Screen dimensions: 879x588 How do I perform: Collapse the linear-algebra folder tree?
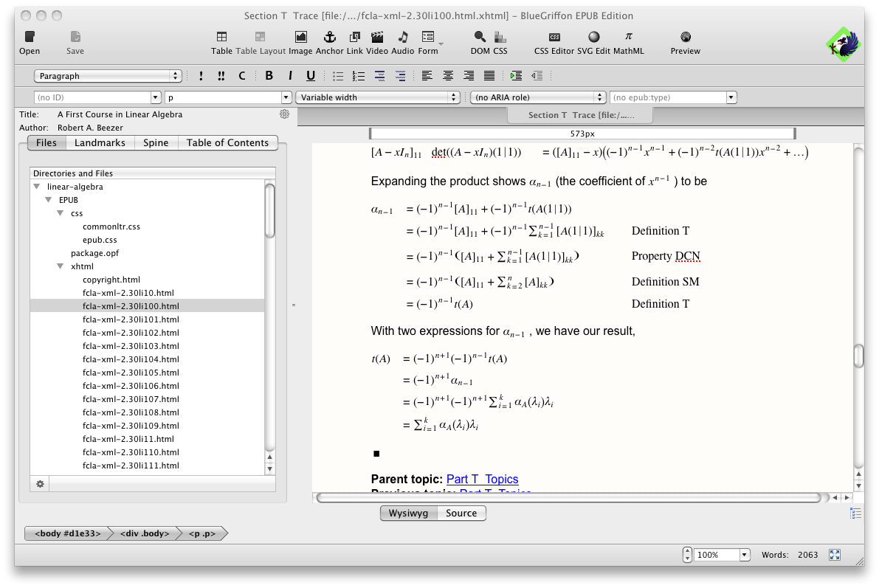click(37, 187)
